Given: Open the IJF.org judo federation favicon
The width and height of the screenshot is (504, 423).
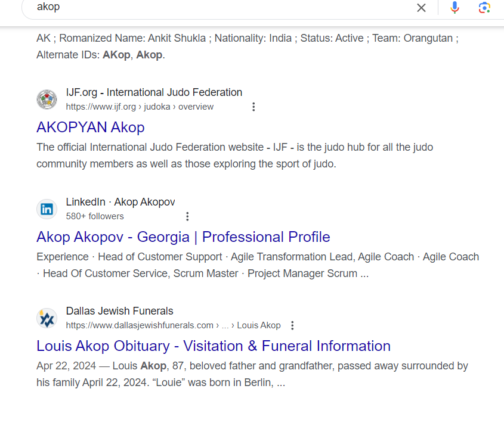Looking at the screenshot, I should tap(47, 99).
